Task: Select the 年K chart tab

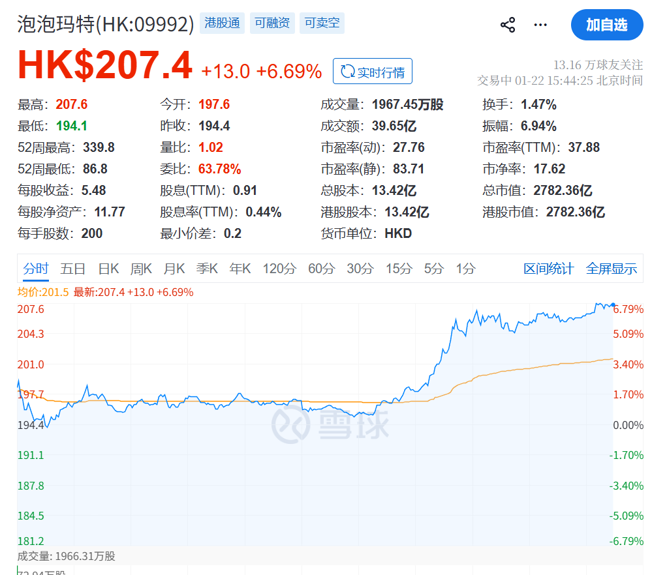Action: 240,268
